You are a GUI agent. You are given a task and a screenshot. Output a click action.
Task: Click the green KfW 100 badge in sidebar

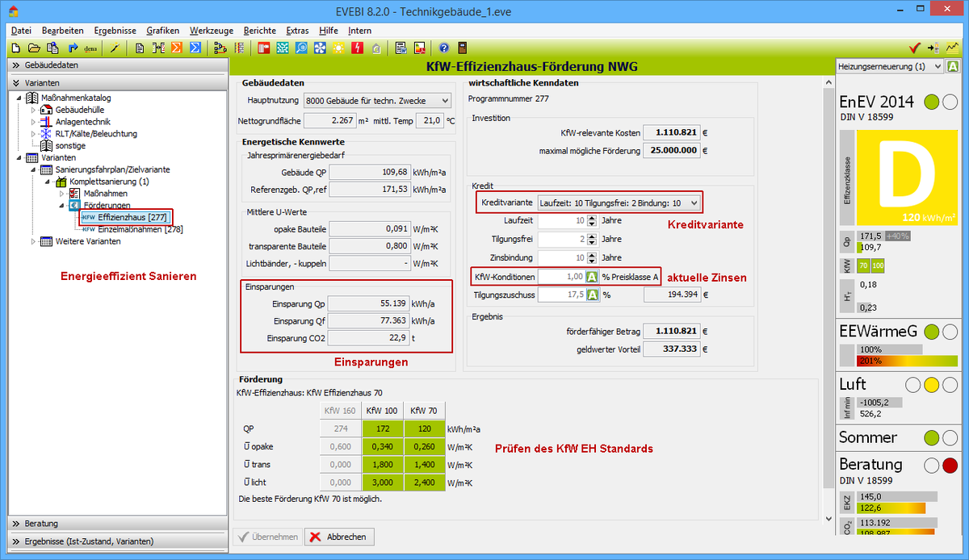click(x=877, y=265)
